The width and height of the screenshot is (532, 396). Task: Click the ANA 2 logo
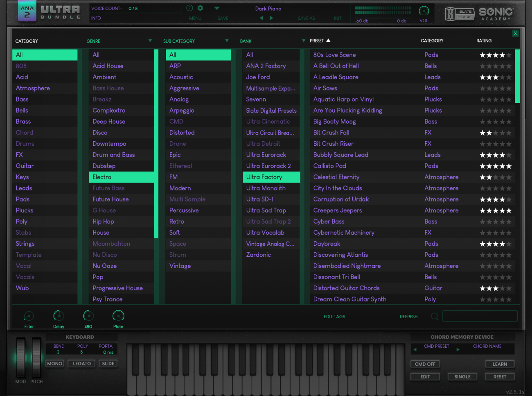click(27, 11)
